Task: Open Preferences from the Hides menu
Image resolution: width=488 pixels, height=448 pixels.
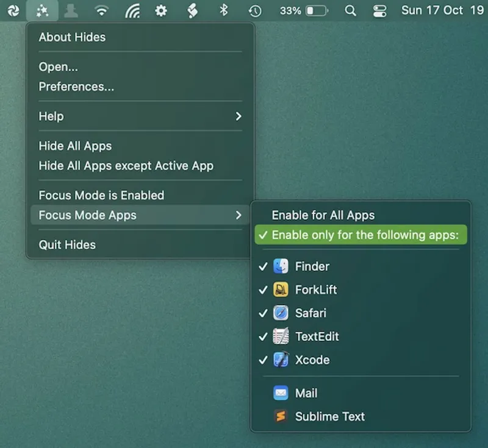Action: click(x=76, y=86)
